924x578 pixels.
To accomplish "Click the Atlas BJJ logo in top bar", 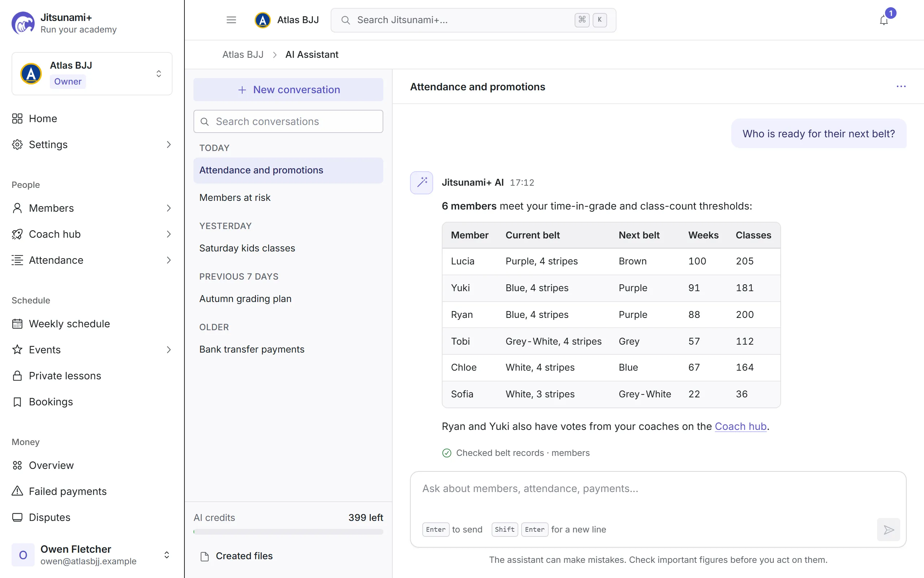I will (263, 20).
